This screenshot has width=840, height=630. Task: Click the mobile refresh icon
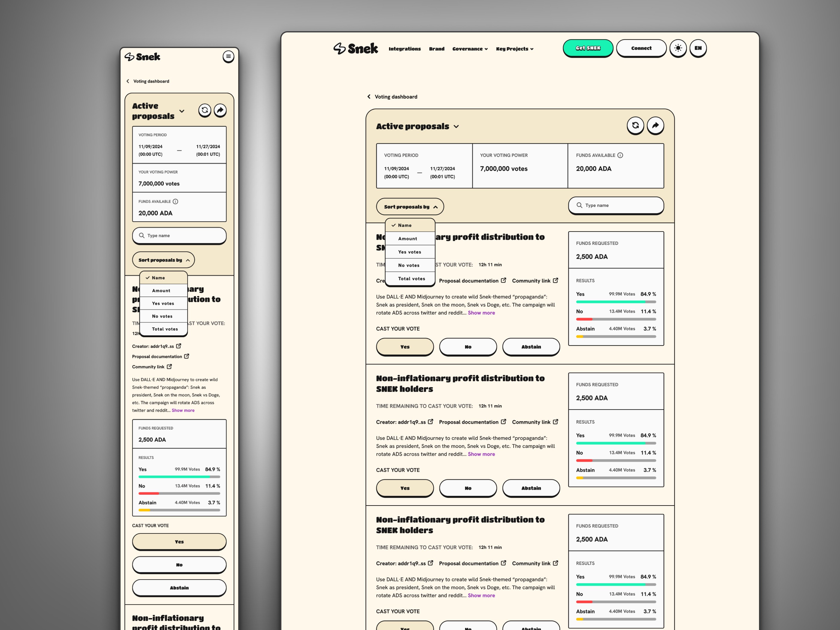tap(205, 110)
